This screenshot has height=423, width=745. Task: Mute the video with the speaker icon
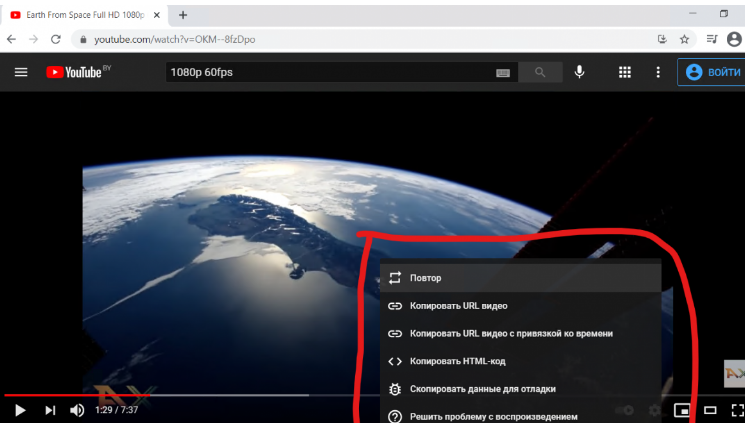[x=77, y=410]
